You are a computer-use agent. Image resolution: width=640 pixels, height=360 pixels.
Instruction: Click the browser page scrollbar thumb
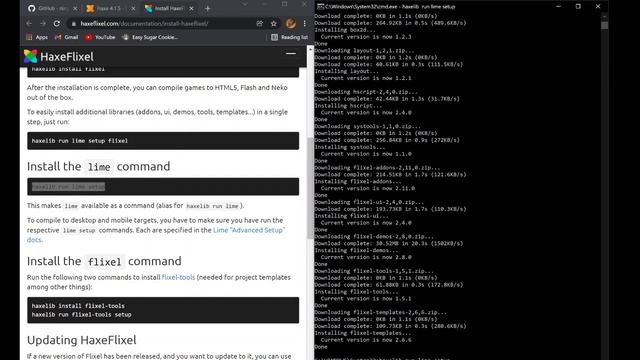click(310, 188)
